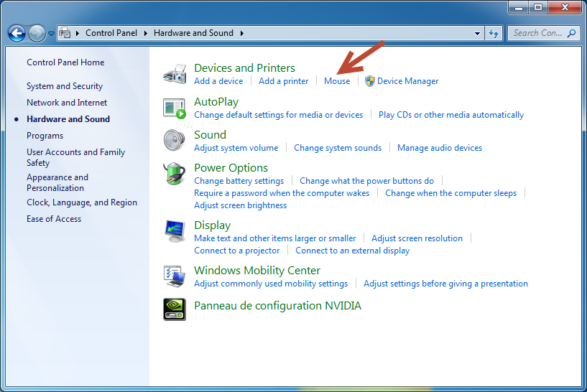Go to Control Panel Home
The height and width of the screenshot is (392, 587).
coord(65,62)
